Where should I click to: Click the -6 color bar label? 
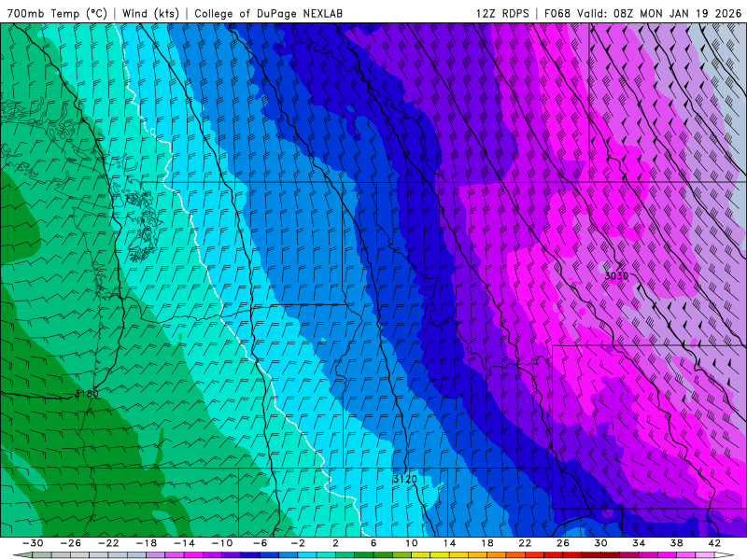coord(261,543)
